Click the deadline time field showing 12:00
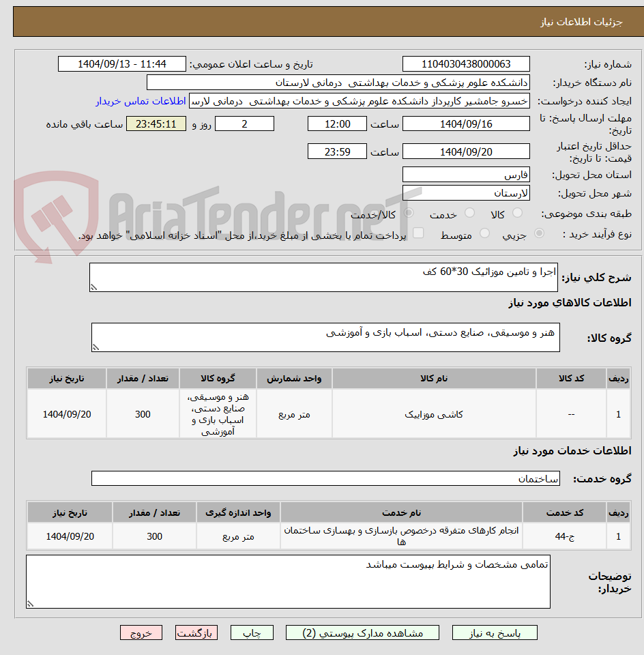644x655 pixels. point(337,123)
